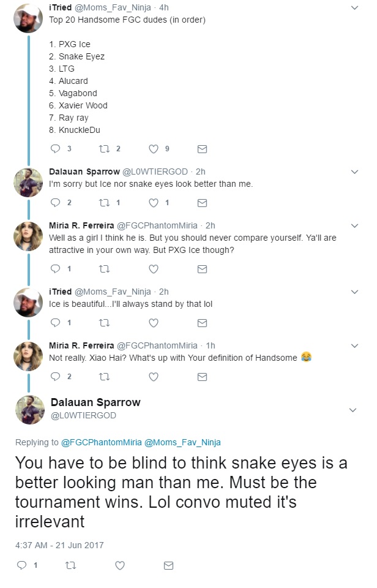Send iTried's list tweet via direct message
The width and height of the screenshot is (377, 588).
[202, 148]
